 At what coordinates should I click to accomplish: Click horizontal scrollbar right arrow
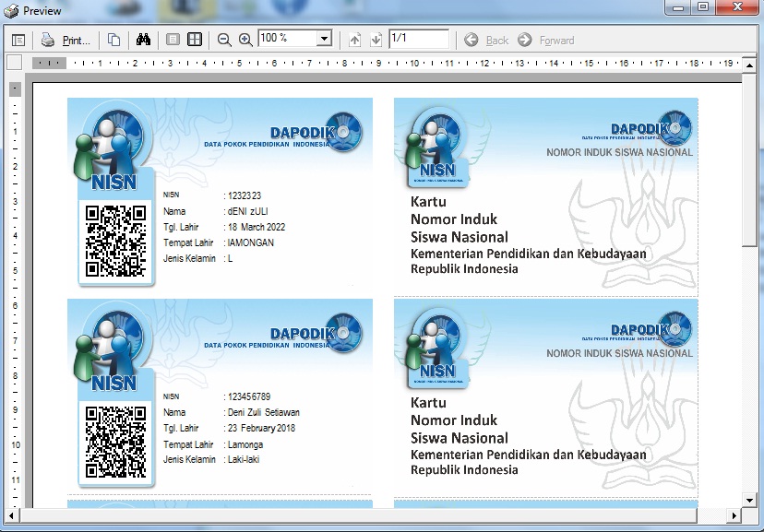734,515
